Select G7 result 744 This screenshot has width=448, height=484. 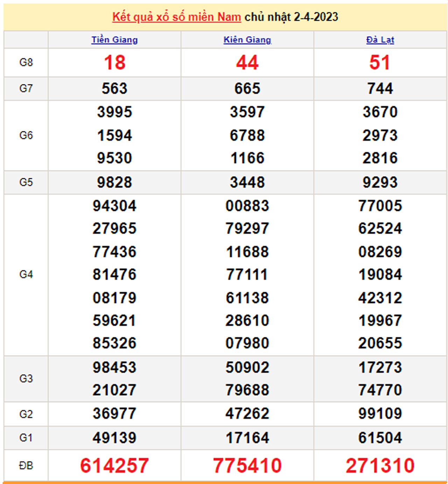[380, 88]
